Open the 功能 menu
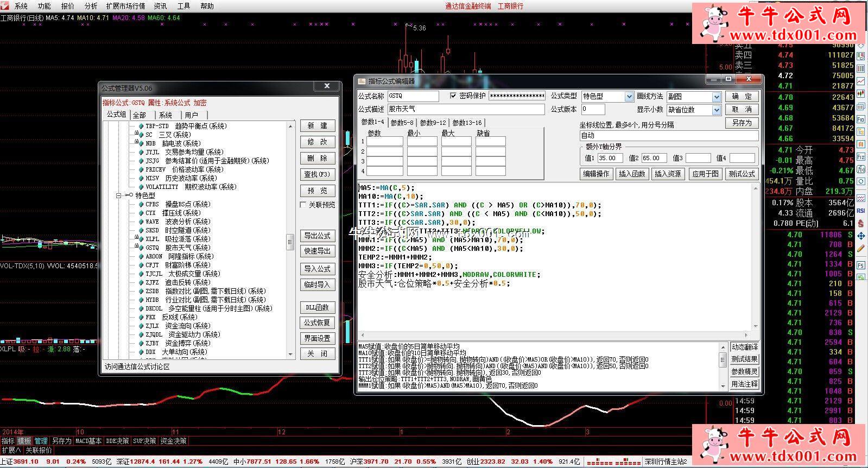Viewport: 868px width, 468px height. tap(45, 6)
